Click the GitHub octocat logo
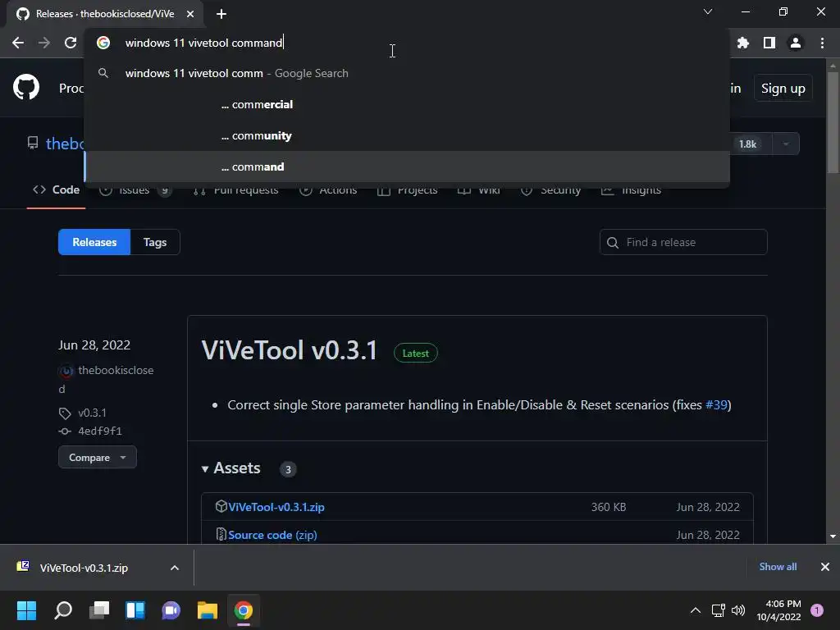840x630 pixels. point(26,87)
